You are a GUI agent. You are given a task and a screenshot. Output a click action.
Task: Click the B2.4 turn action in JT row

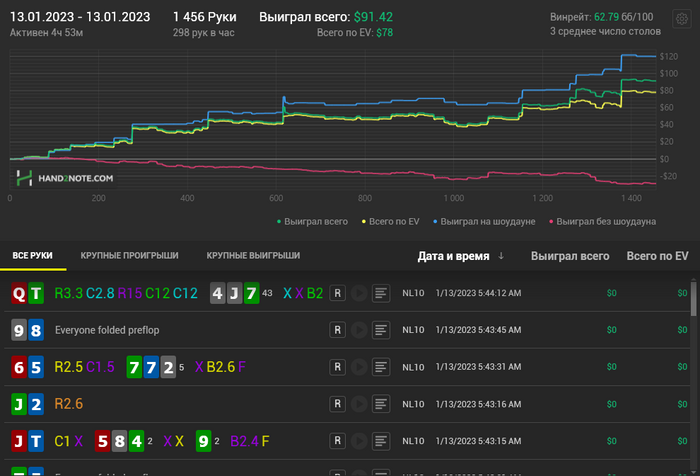click(245, 441)
